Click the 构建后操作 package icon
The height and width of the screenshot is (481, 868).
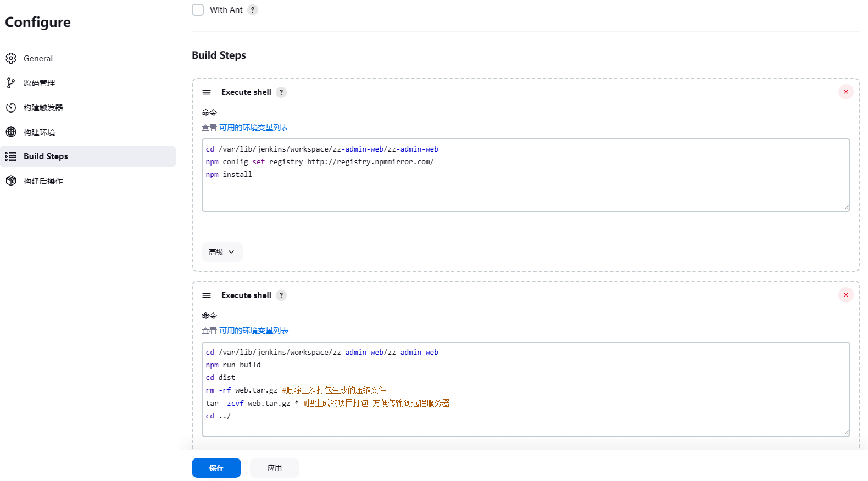point(11,181)
